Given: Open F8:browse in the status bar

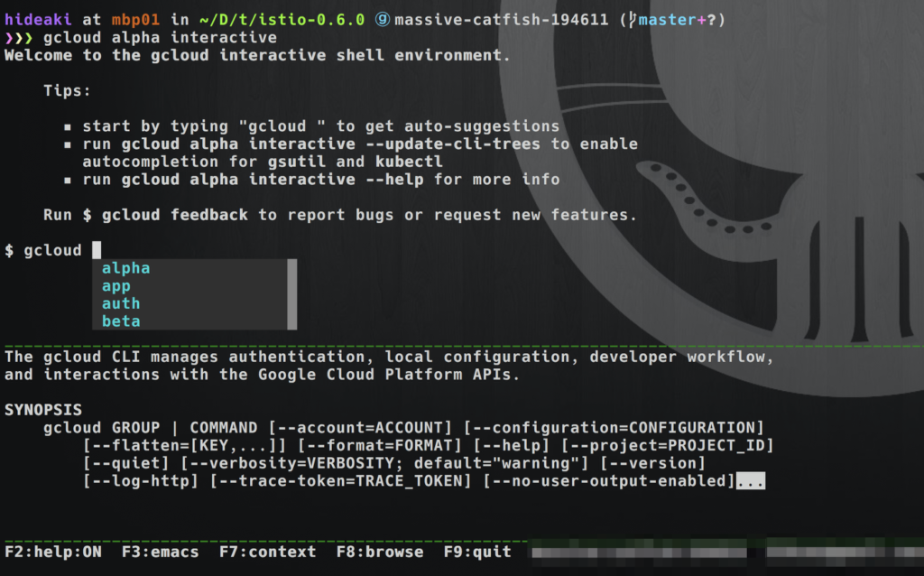Looking at the screenshot, I should 380,552.
